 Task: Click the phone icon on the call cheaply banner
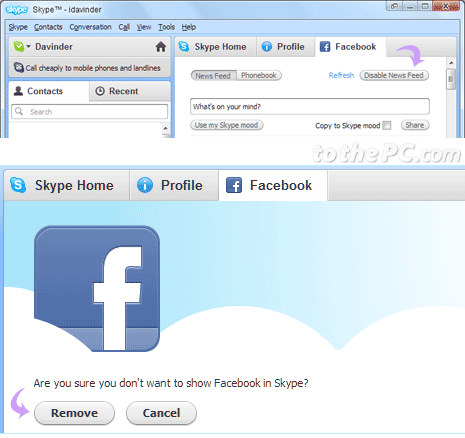click(19, 68)
